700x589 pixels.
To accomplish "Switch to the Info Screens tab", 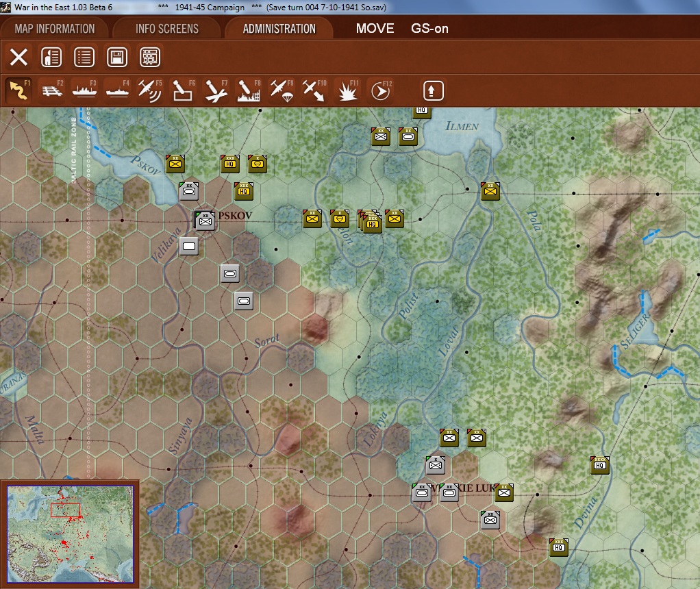I will tap(167, 29).
